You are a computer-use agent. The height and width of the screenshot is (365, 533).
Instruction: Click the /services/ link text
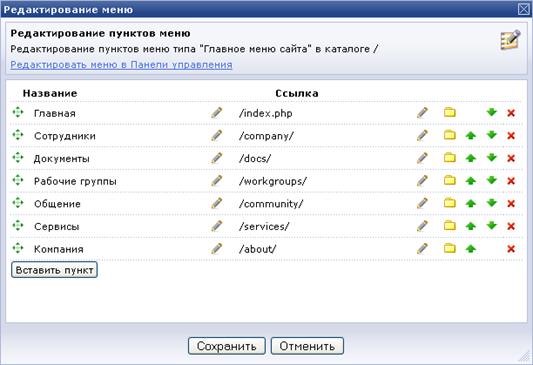pyautogui.click(x=264, y=226)
